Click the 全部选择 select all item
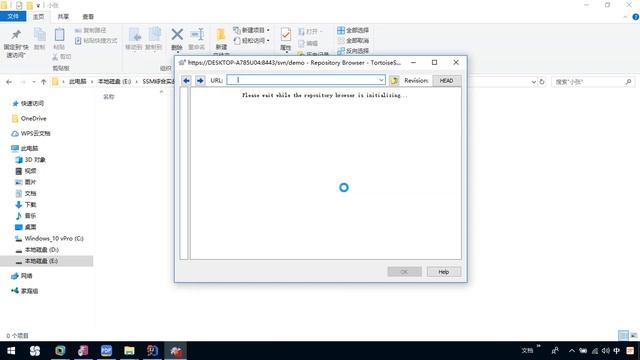640x360 pixels. coord(353,30)
